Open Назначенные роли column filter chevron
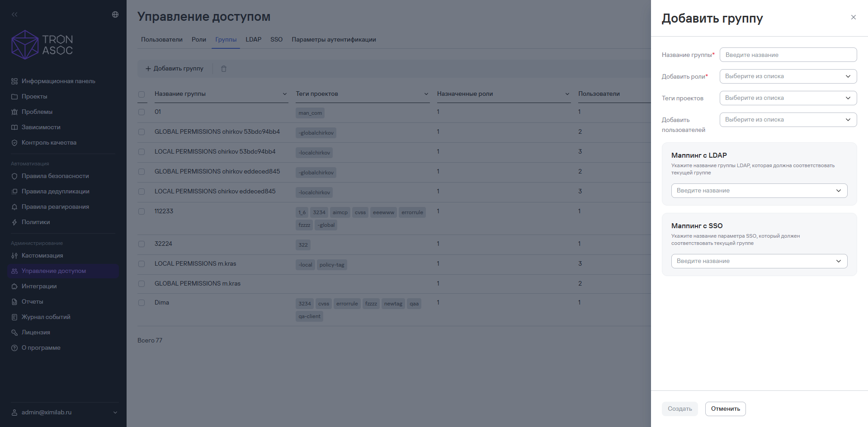868x427 pixels. click(567, 94)
